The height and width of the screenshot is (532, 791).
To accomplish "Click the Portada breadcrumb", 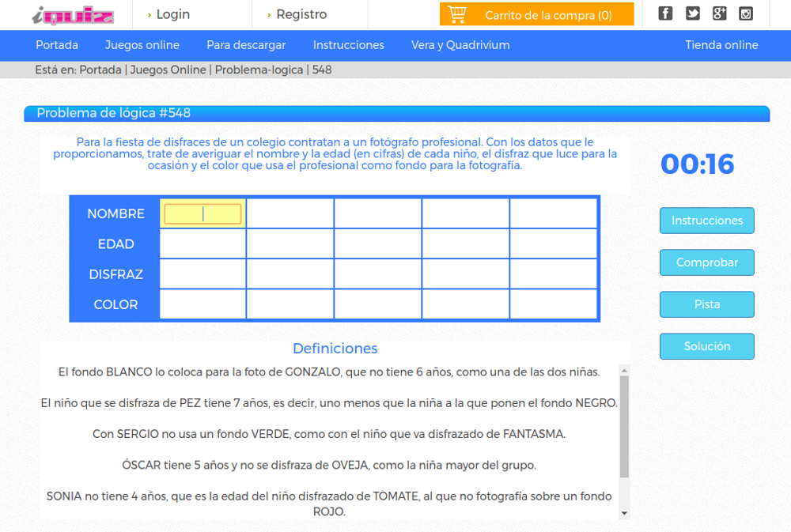I will pyautogui.click(x=100, y=70).
